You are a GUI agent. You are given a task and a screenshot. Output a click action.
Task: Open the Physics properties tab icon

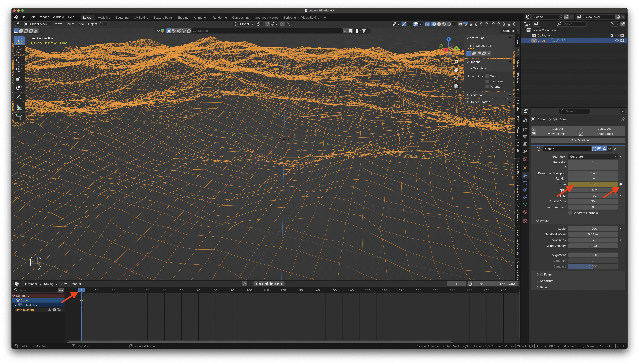click(525, 190)
